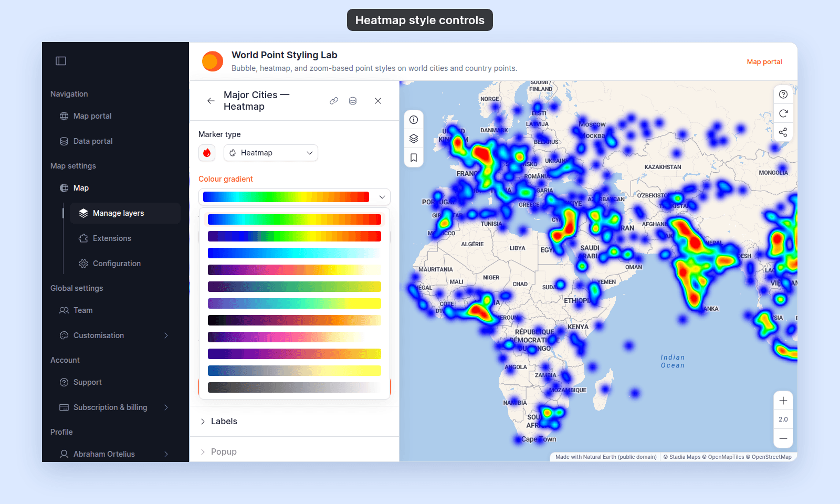The height and width of the screenshot is (504, 840).
Task: Open Configuration settings
Action: (125, 264)
